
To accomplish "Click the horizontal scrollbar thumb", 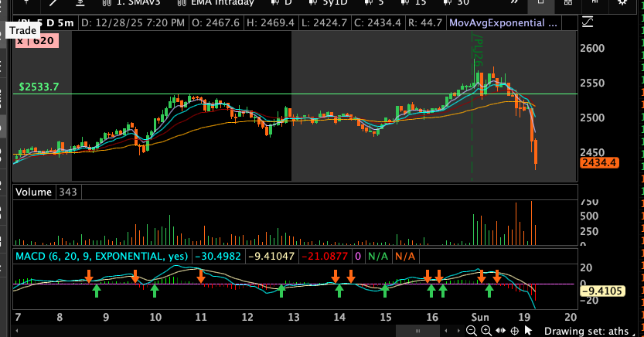I will click(x=417, y=331).
